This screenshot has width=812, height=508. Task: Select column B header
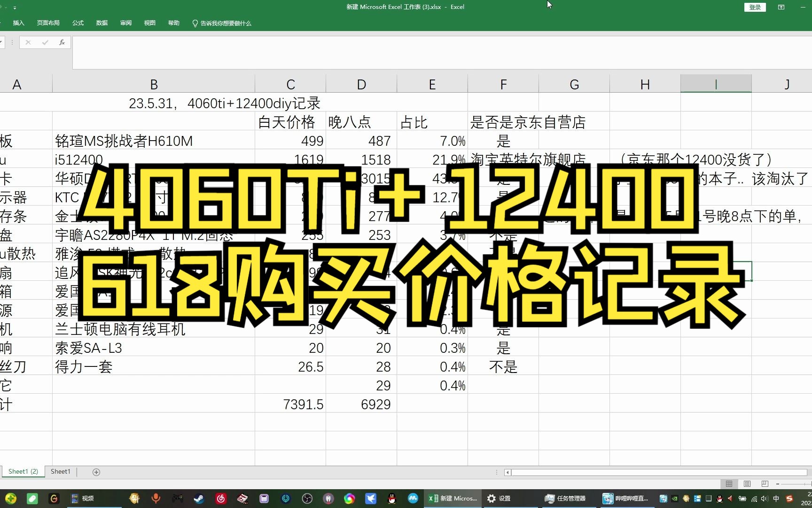[154, 84]
